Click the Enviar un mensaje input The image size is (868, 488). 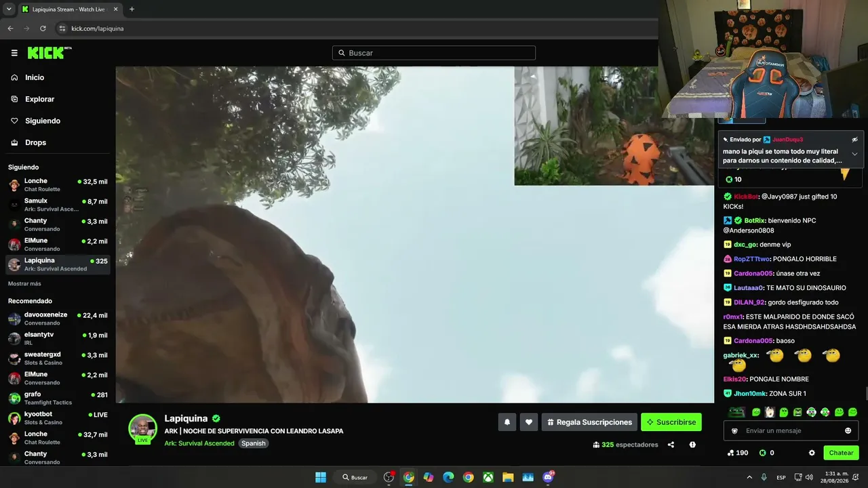tap(791, 430)
